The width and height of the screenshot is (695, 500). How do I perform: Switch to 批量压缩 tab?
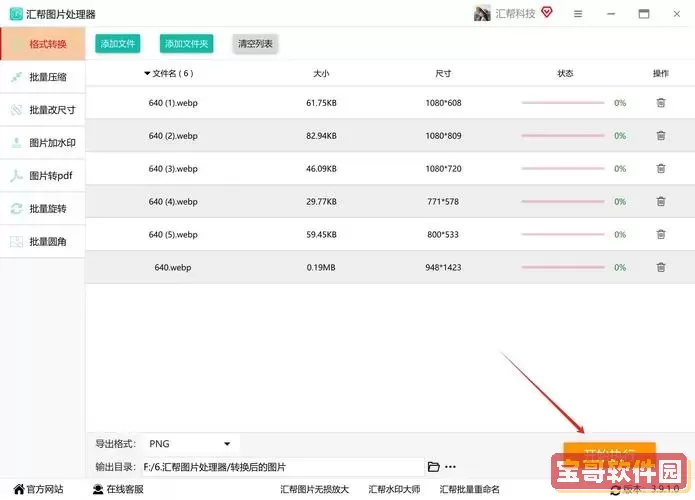point(43,77)
